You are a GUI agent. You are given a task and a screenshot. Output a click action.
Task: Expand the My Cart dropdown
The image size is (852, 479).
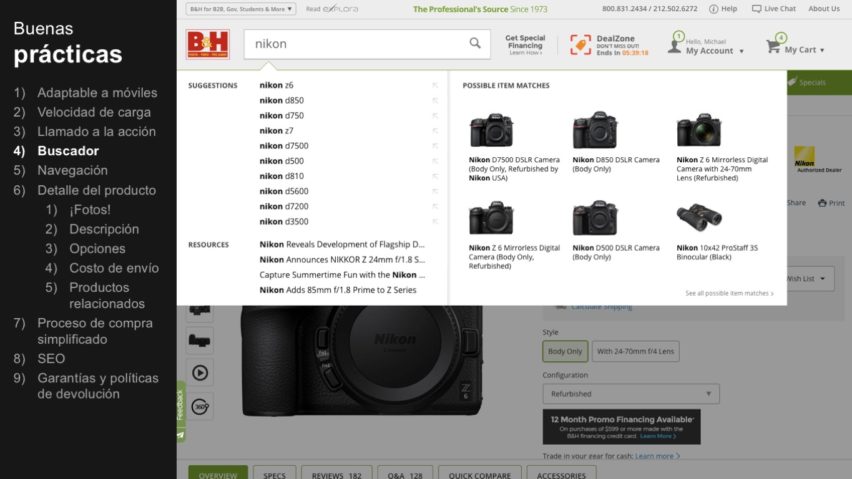[801, 50]
